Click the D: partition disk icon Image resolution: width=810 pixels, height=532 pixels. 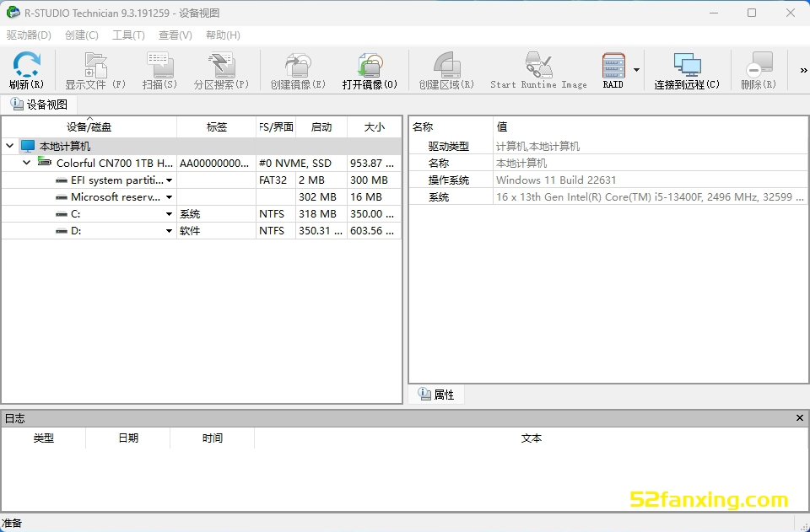click(x=62, y=232)
